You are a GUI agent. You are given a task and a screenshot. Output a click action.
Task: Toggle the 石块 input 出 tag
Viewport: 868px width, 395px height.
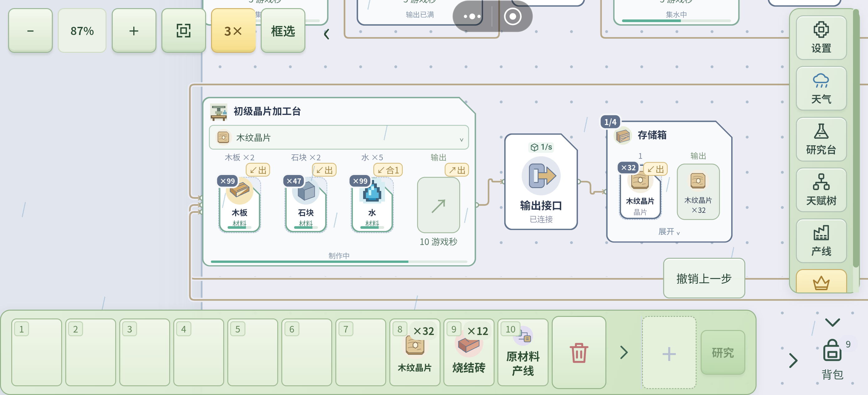(x=324, y=170)
